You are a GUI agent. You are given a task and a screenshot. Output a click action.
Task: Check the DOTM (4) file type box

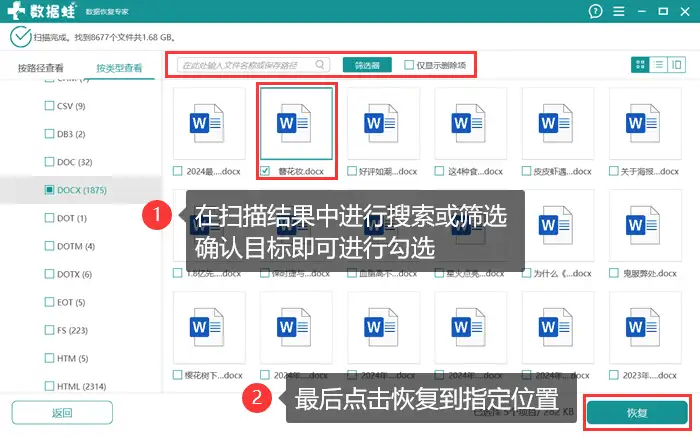(x=50, y=246)
